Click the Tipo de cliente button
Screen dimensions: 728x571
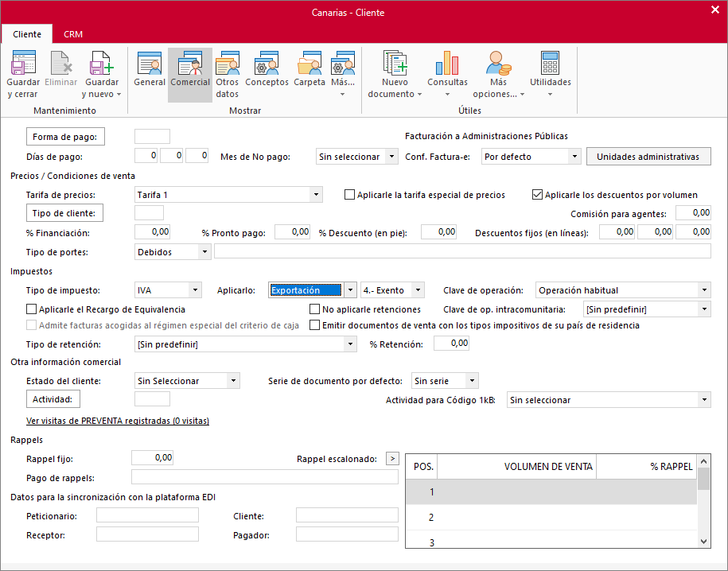pos(64,213)
